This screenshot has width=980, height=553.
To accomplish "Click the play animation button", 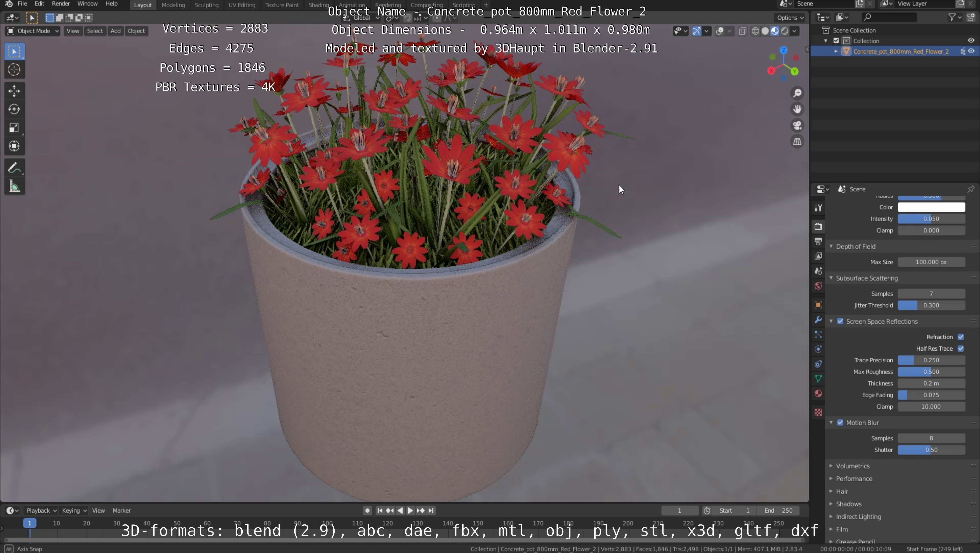I will [x=410, y=511].
